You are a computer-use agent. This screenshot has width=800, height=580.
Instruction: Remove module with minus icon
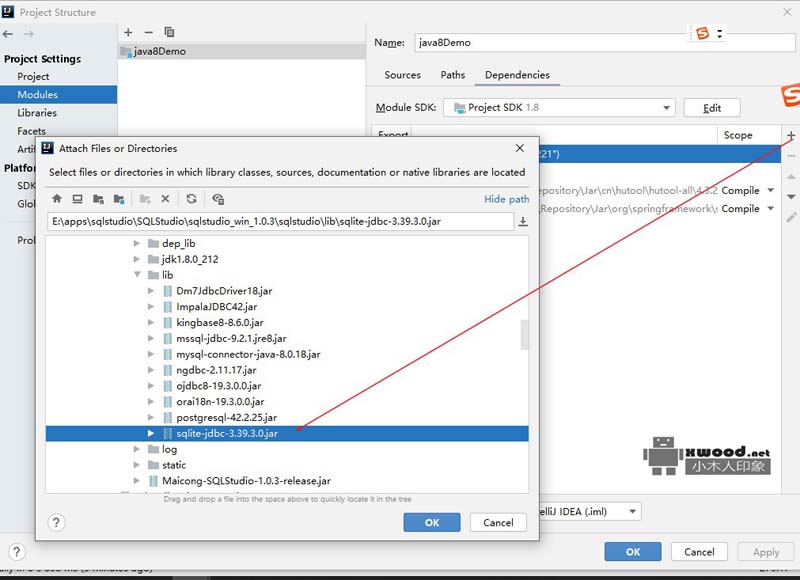pyautogui.click(x=148, y=32)
